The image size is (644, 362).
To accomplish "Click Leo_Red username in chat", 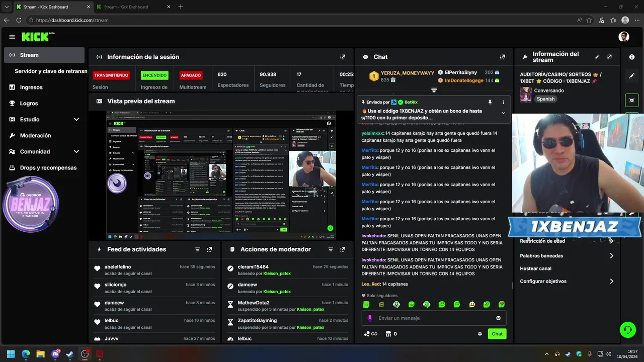I will pos(371,284).
